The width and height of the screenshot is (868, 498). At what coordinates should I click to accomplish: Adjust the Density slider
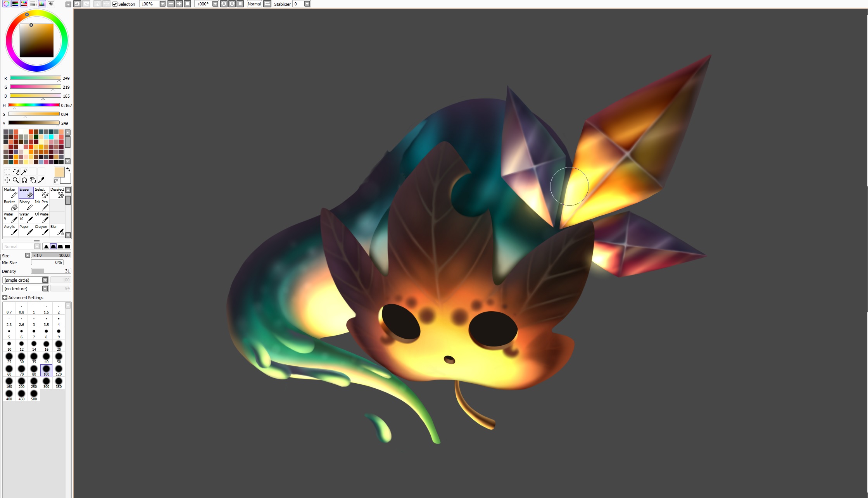[51, 271]
